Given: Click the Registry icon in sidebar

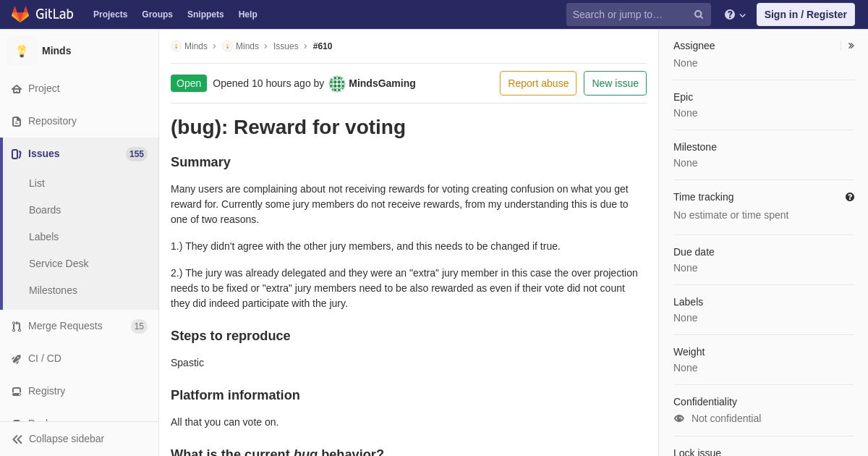Looking at the screenshot, I should [x=17, y=392].
